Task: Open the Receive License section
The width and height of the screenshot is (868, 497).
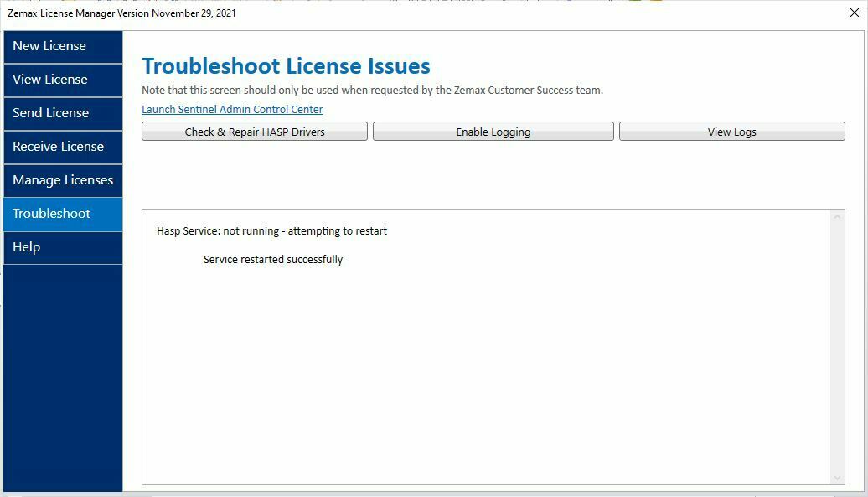Action: point(63,148)
